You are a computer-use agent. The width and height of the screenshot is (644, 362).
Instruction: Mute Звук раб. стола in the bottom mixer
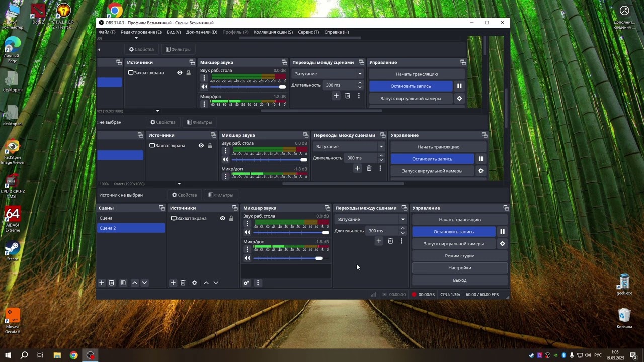point(247,232)
